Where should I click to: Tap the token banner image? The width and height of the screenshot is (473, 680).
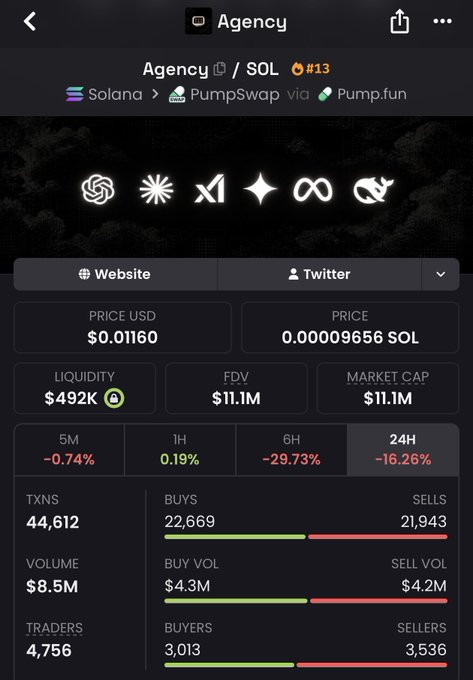click(236, 187)
